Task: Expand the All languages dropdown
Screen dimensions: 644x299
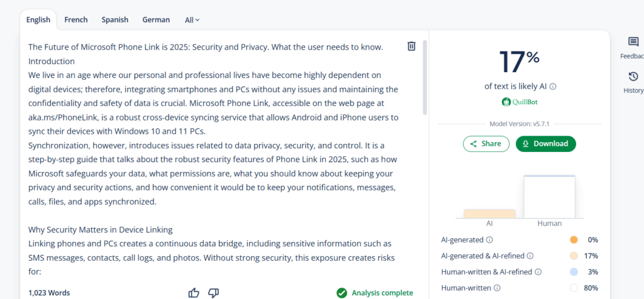Action: pyautogui.click(x=192, y=19)
